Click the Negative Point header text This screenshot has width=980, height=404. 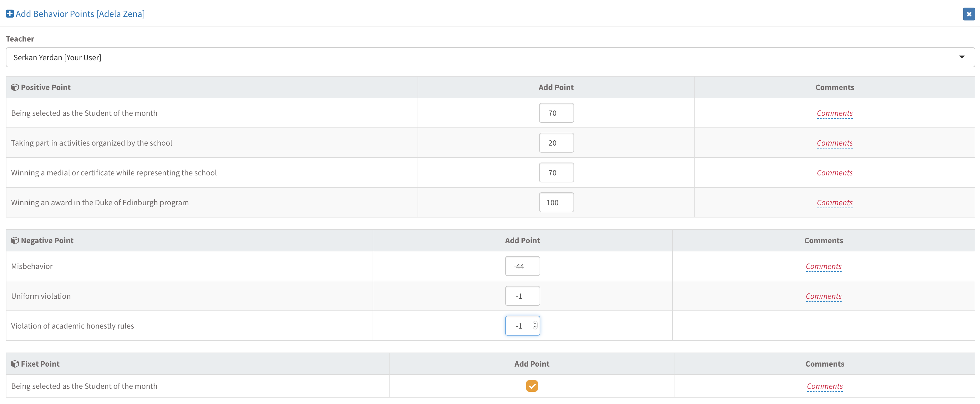pyautogui.click(x=47, y=241)
